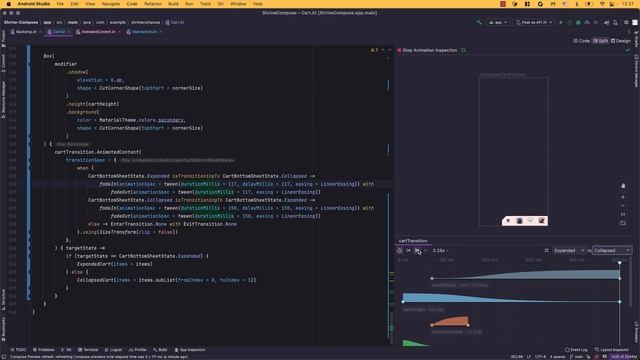Open the Git tool window

coord(66,350)
